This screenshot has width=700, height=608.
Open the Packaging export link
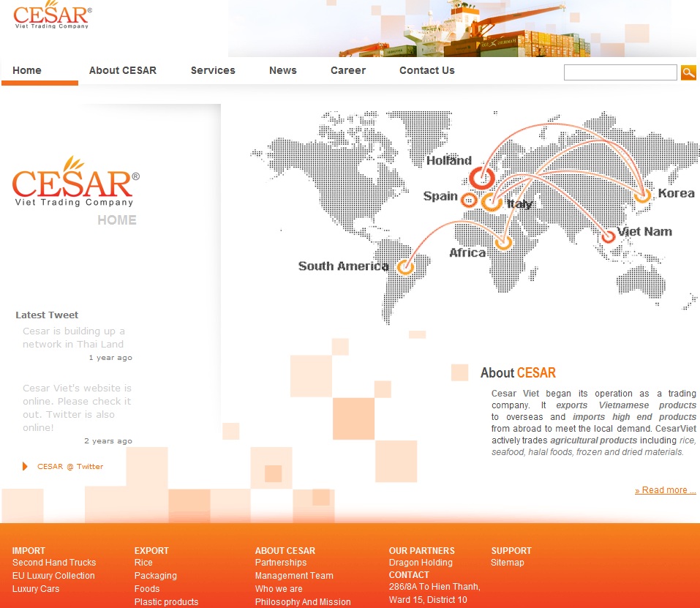click(155, 576)
